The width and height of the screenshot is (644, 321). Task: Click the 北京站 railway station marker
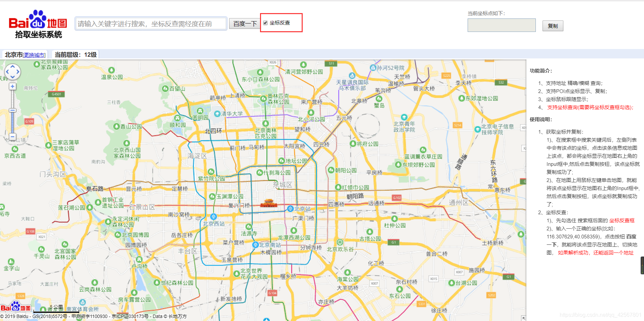pos(291,209)
